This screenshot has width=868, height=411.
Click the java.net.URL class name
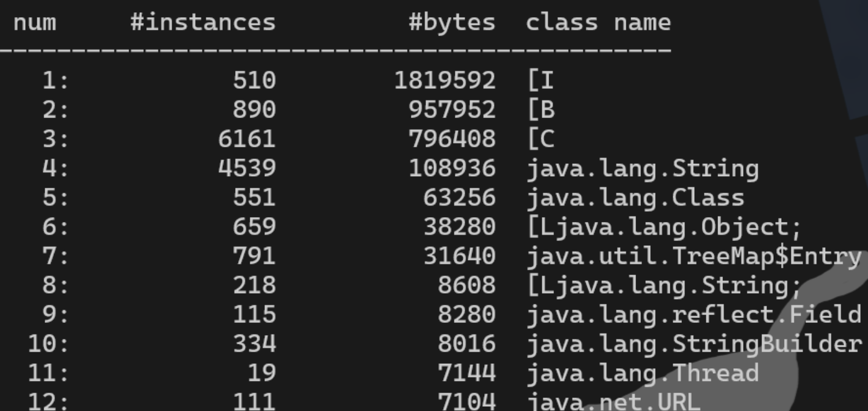coord(613,401)
